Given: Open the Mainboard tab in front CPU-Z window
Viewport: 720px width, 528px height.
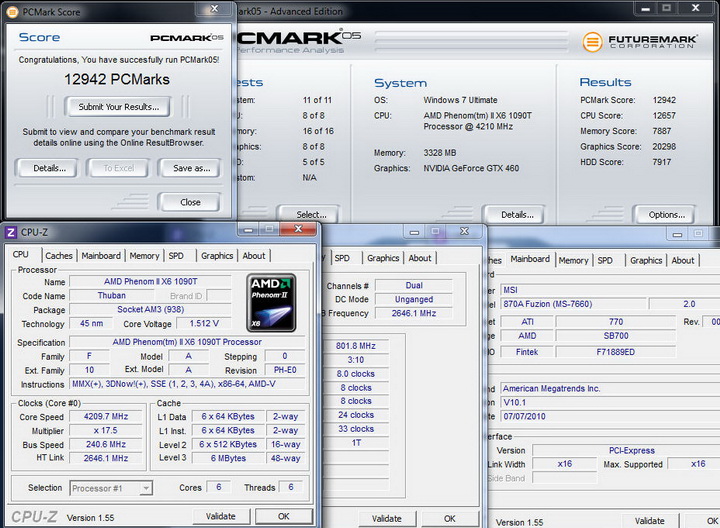Looking at the screenshot, I should pos(101,256).
